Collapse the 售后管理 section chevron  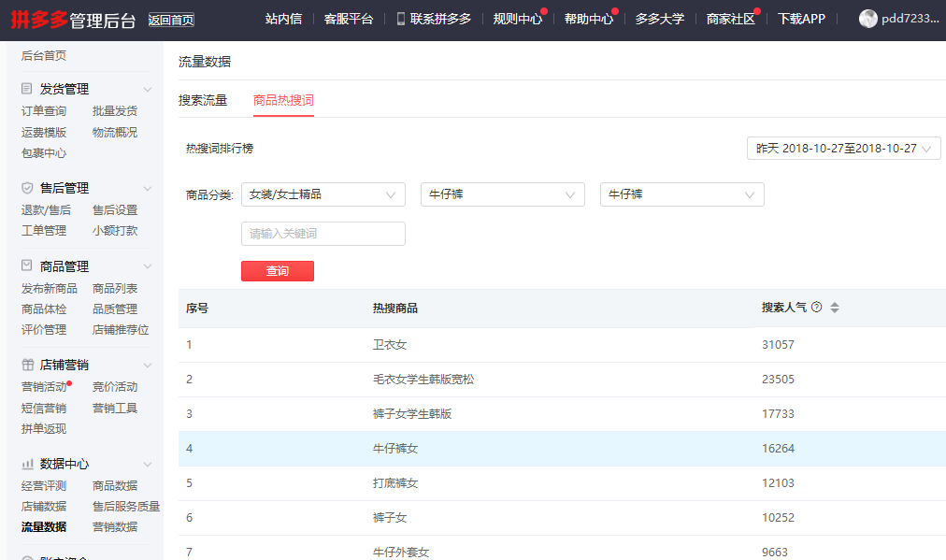pyautogui.click(x=147, y=188)
